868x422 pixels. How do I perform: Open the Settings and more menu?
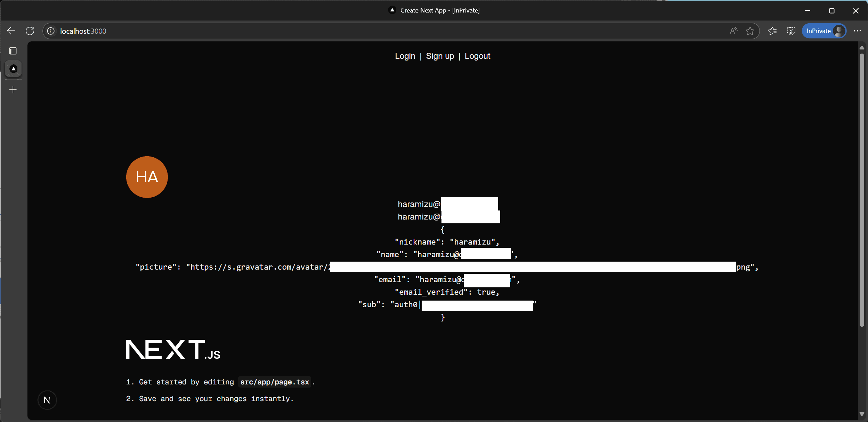tap(857, 31)
